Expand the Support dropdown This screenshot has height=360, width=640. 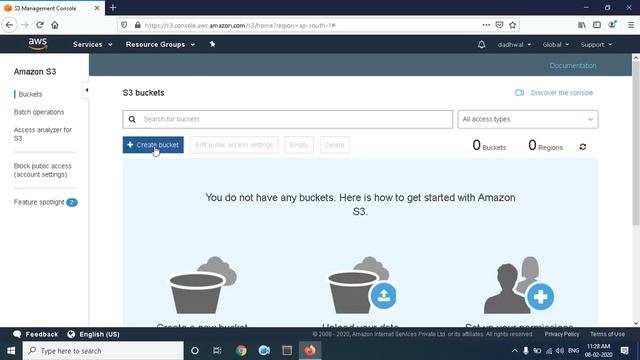click(x=596, y=44)
